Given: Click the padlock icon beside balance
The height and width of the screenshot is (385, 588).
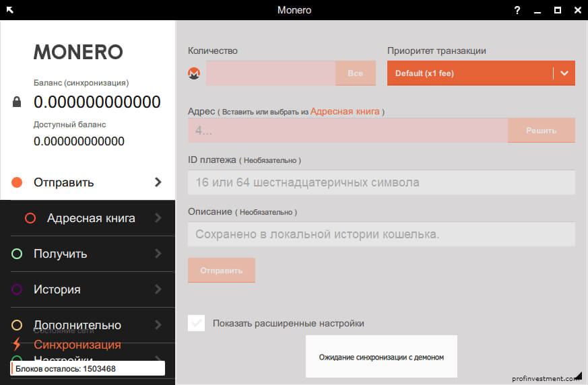Looking at the screenshot, I should pyautogui.click(x=17, y=102).
